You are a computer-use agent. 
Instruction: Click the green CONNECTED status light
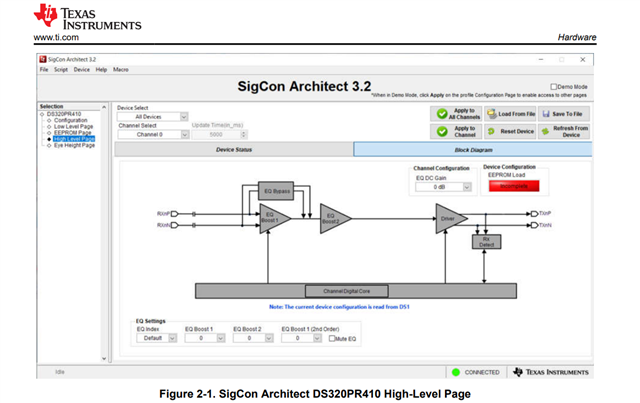click(x=456, y=372)
